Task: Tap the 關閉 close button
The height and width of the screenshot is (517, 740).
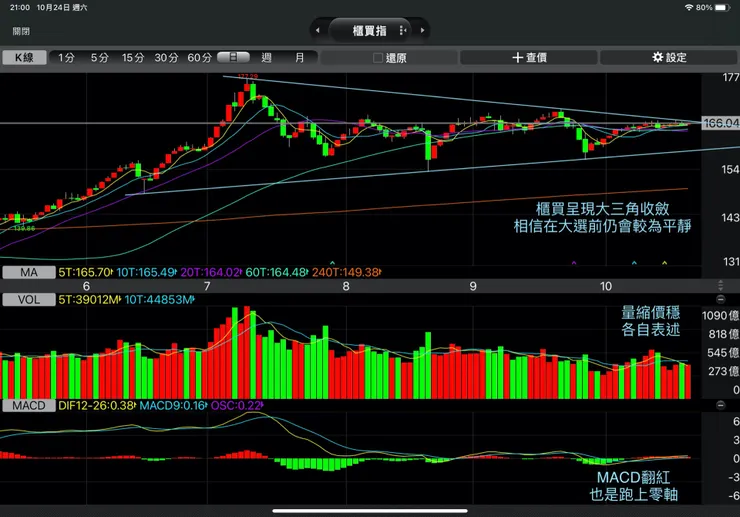Action: (21, 31)
